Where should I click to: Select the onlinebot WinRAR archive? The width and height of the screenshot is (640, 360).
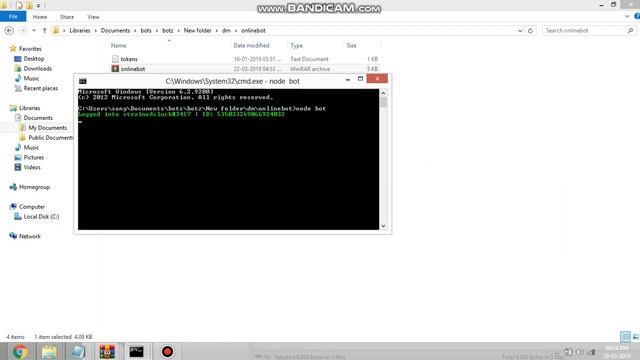245,69
